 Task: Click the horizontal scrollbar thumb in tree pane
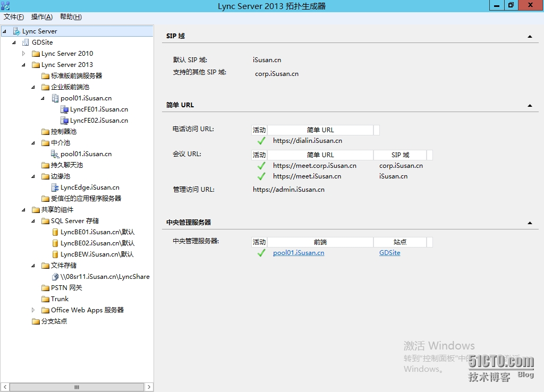coord(76,387)
